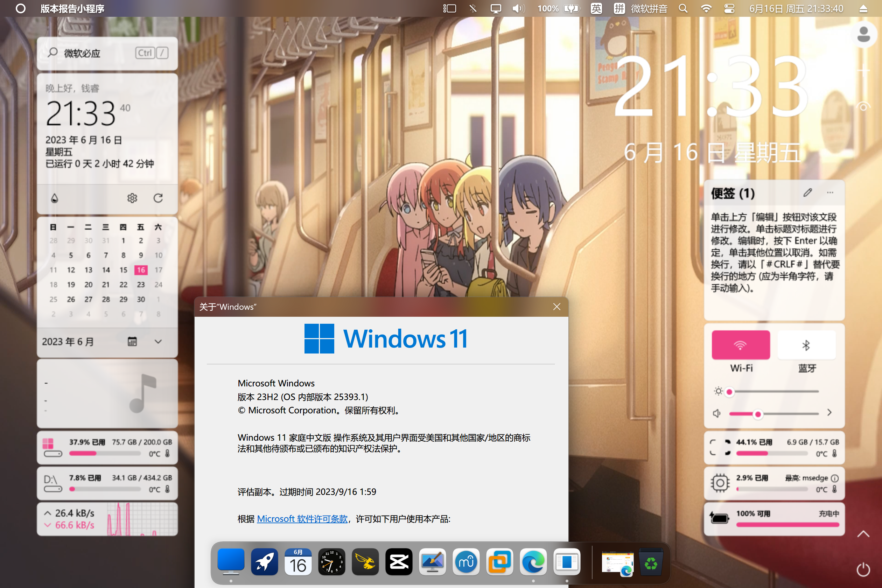Open the gear settings icon in clock widget
The height and width of the screenshot is (588, 882).
[x=132, y=198]
